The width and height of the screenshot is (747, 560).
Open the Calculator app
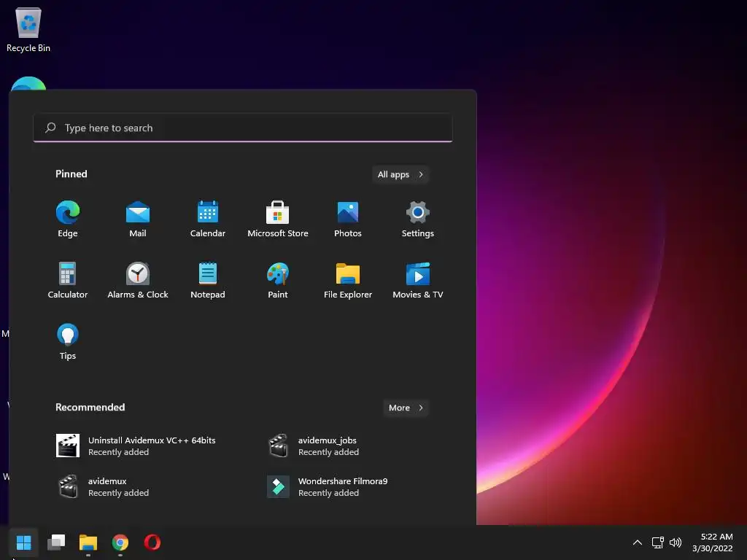click(x=68, y=281)
